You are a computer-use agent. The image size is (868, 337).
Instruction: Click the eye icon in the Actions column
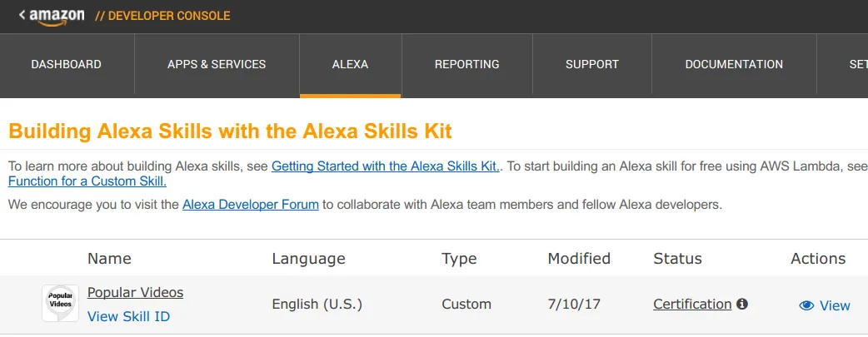coord(806,305)
